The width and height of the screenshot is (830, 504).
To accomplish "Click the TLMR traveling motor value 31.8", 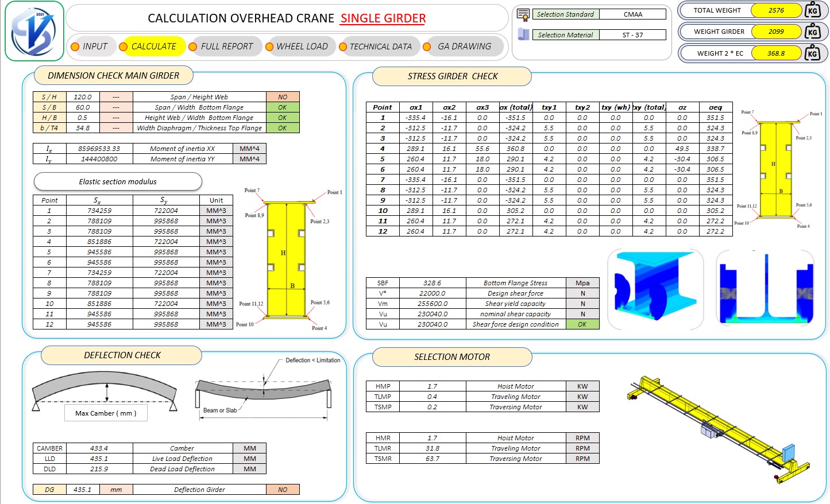I will [x=432, y=448].
